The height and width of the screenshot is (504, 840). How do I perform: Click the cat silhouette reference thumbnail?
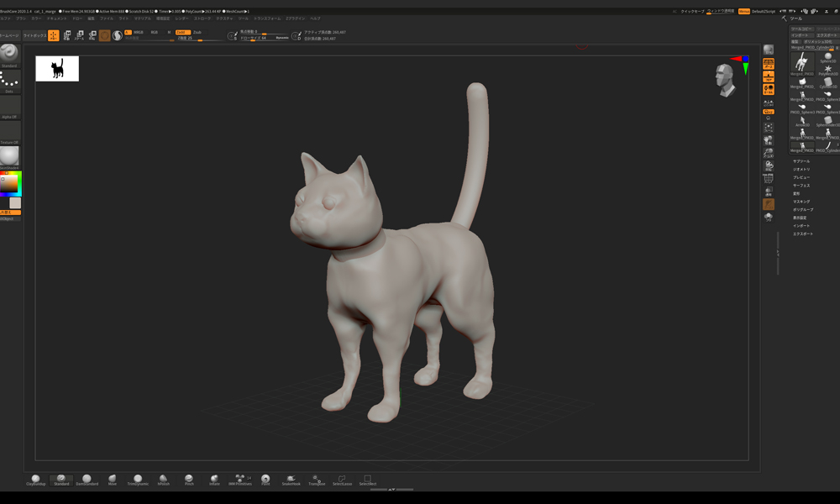point(57,69)
